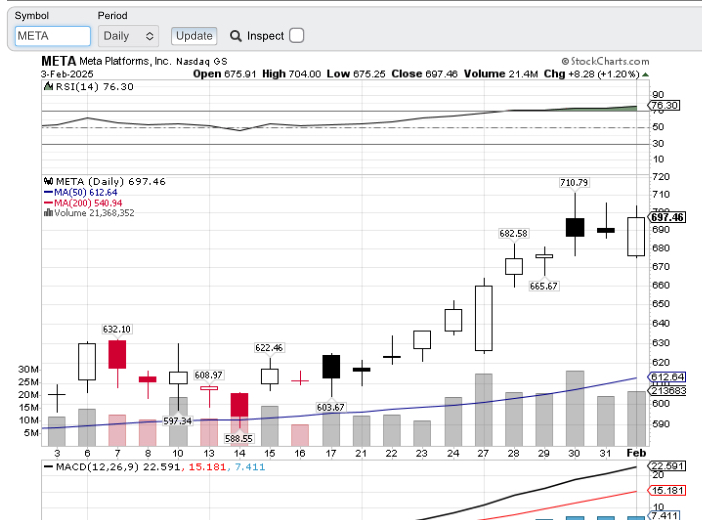
Task: Click the Update button
Action: click(x=194, y=36)
